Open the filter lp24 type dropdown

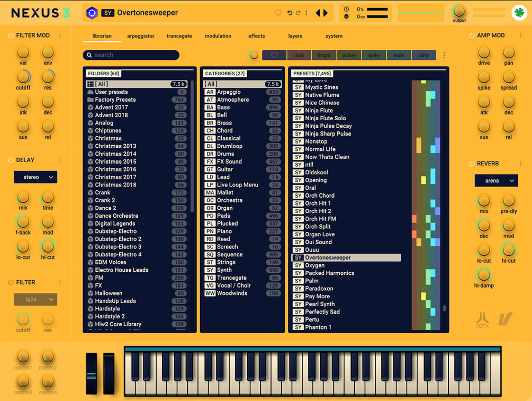tap(35, 299)
